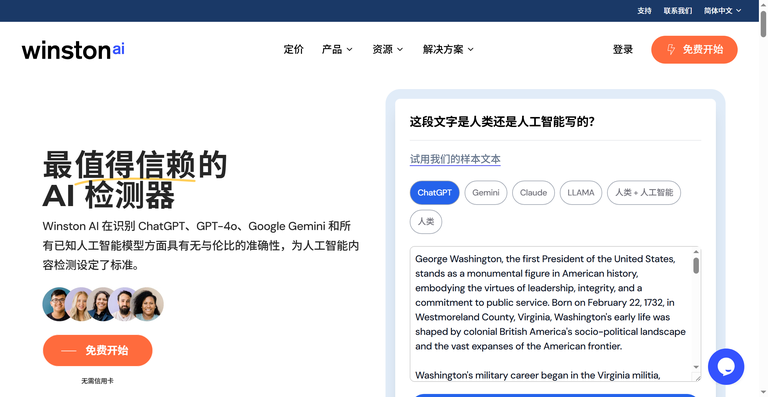The height and width of the screenshot is (397, 768).
Task: Open the 定价 pricing page
Action: point(293,49)
